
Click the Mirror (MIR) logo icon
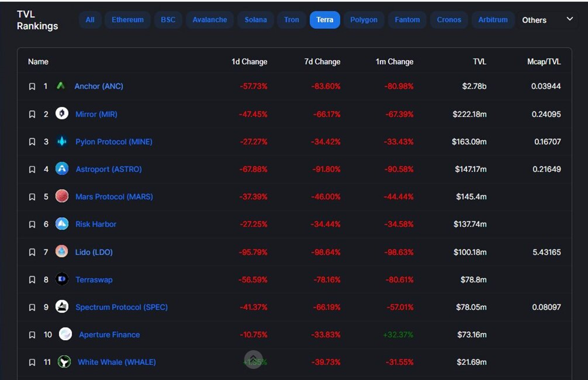[x=62, y=113]
